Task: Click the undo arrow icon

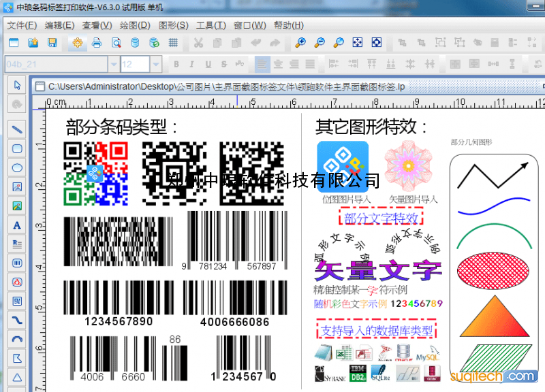Action: click(x=256, y=43)
